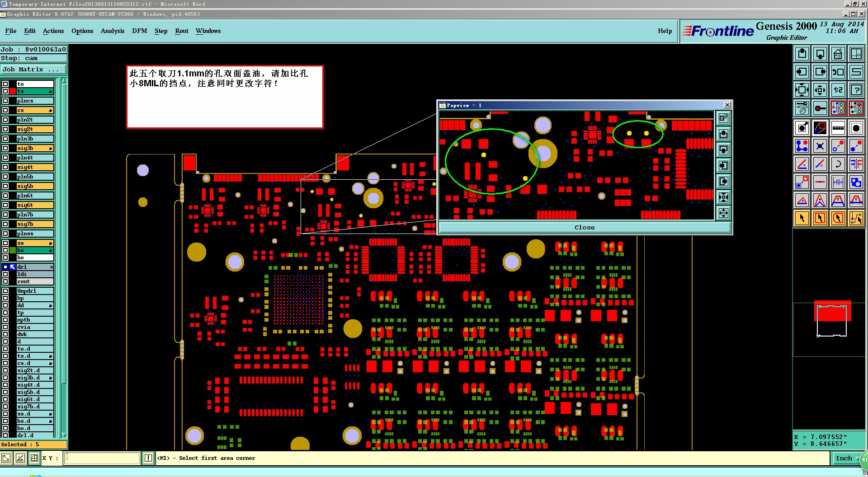Open the File menu
The width and height of the screenshot is (868, 477).
(x=11, y=31)
